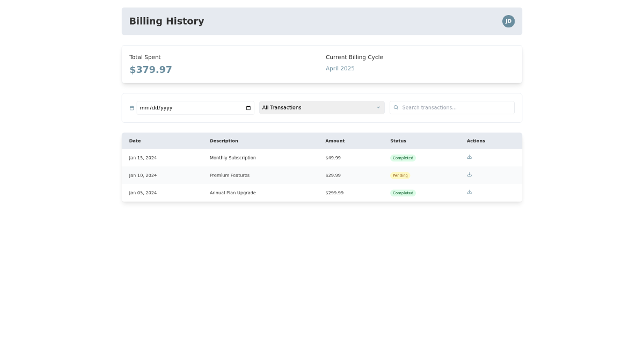644x338 pixels.
Task: Download invoice for Premium Features
Action: tap(469, 174)
